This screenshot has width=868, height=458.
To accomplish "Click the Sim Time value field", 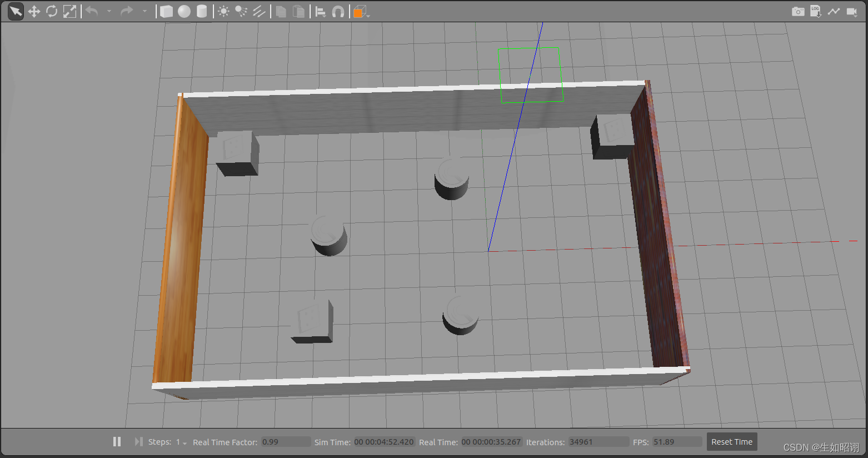I will tap(384, 442).
